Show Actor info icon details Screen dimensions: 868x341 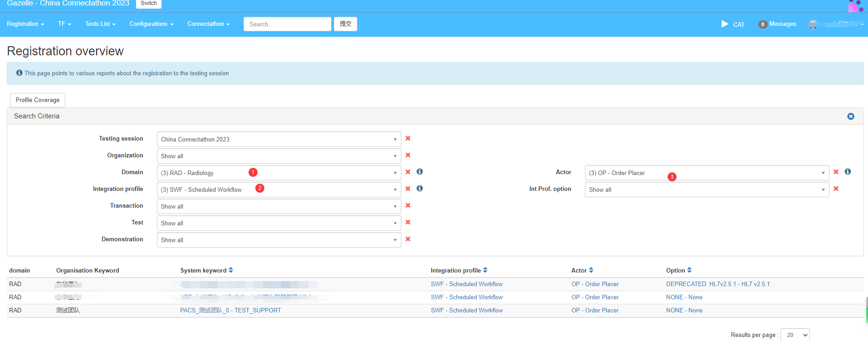point(848,171)
